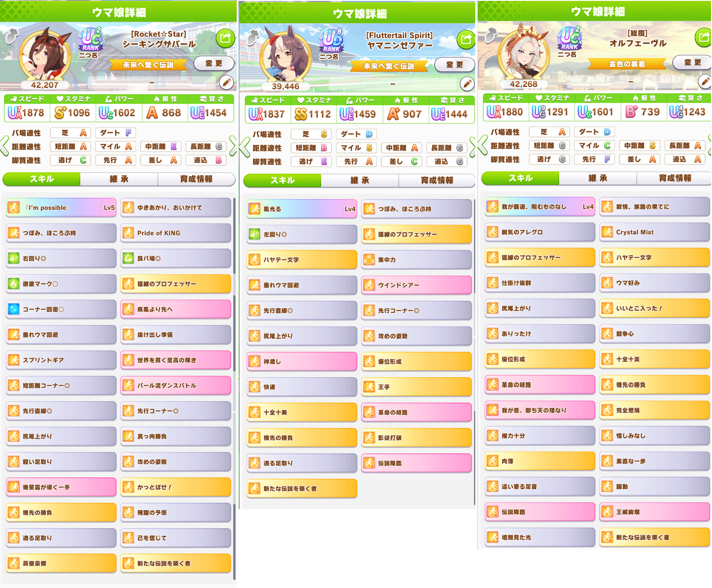Tap the 変更 button on シーキングザパール's panel
This screenshot has height=588, width=712.
point(214,63)
